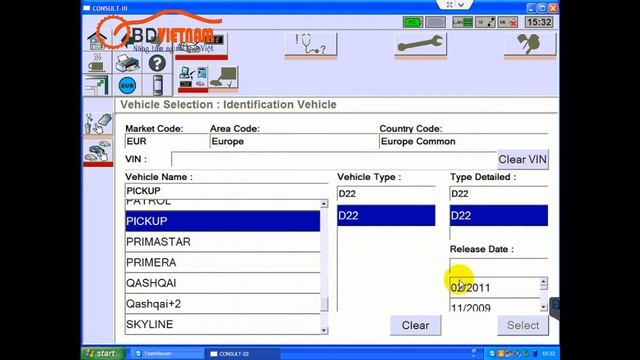
Task: Click the LAN connection status indicator
Action: pyautogui.click(x=462, y=22)
